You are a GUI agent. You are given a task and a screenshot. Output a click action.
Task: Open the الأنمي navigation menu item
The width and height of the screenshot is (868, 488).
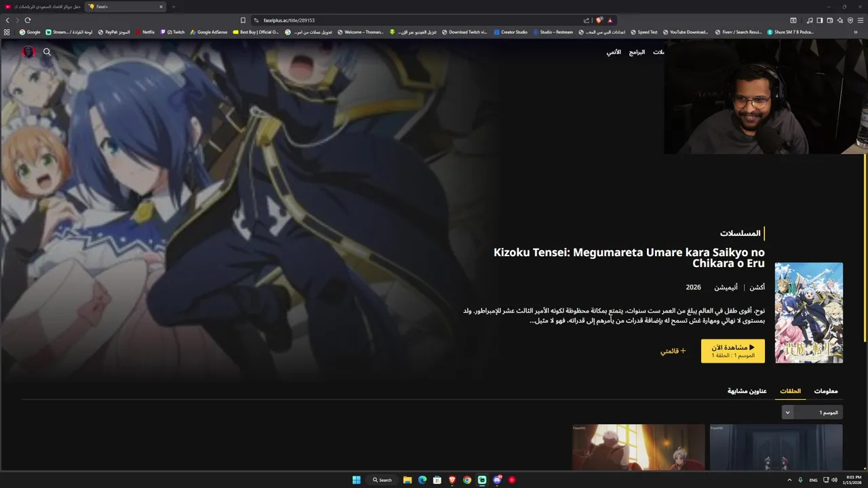(x=614, y=52)
